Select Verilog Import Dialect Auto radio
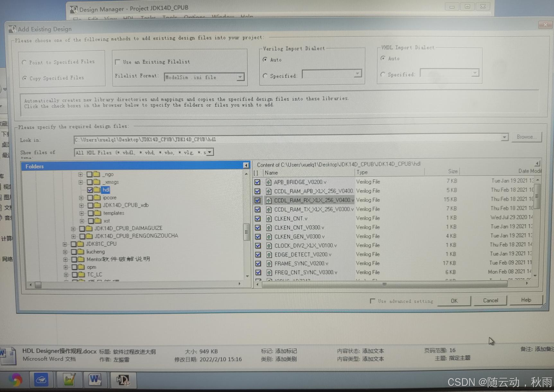This screenshot has height=392, width=554. coord(265,59)
